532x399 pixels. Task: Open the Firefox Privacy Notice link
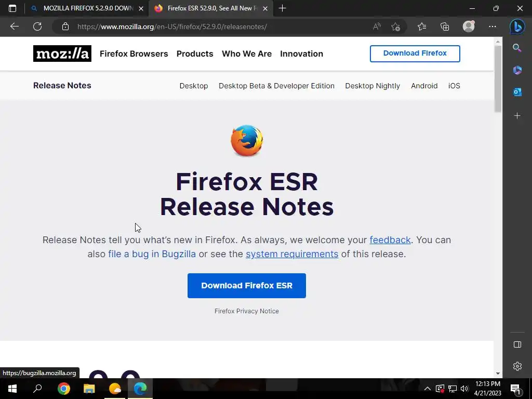(247, 311)
